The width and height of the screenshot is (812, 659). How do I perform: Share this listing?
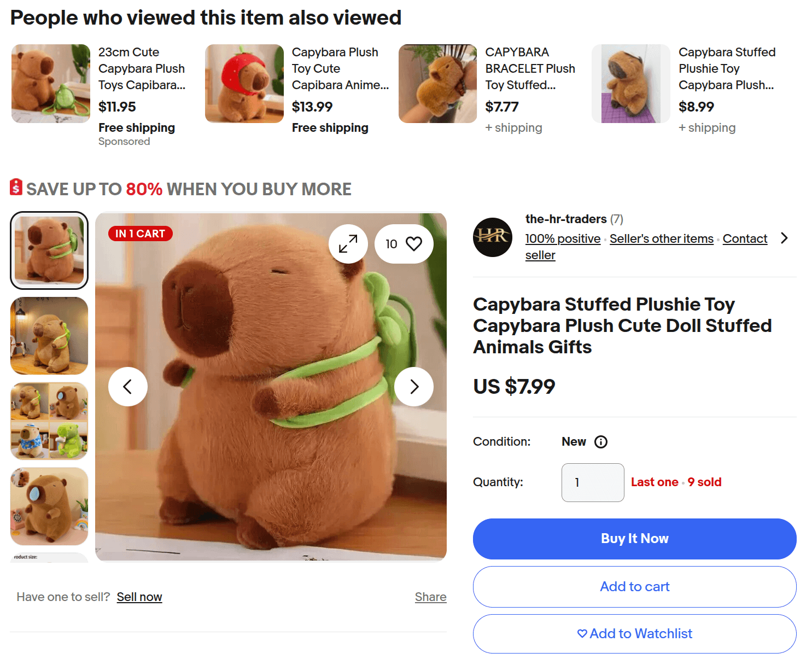coord(430,597)
